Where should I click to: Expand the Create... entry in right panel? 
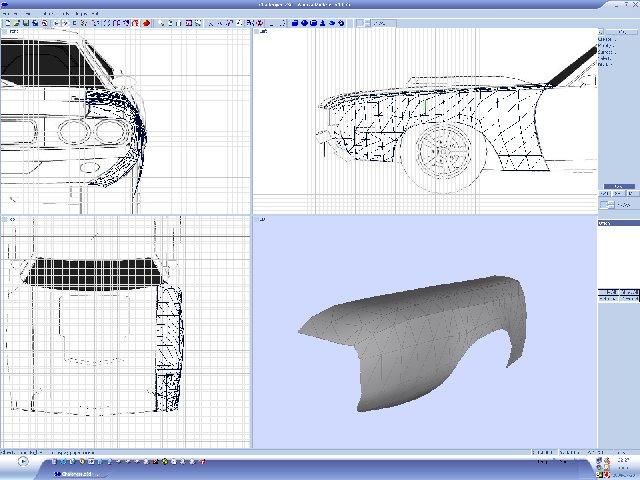[x=606, y=40]
